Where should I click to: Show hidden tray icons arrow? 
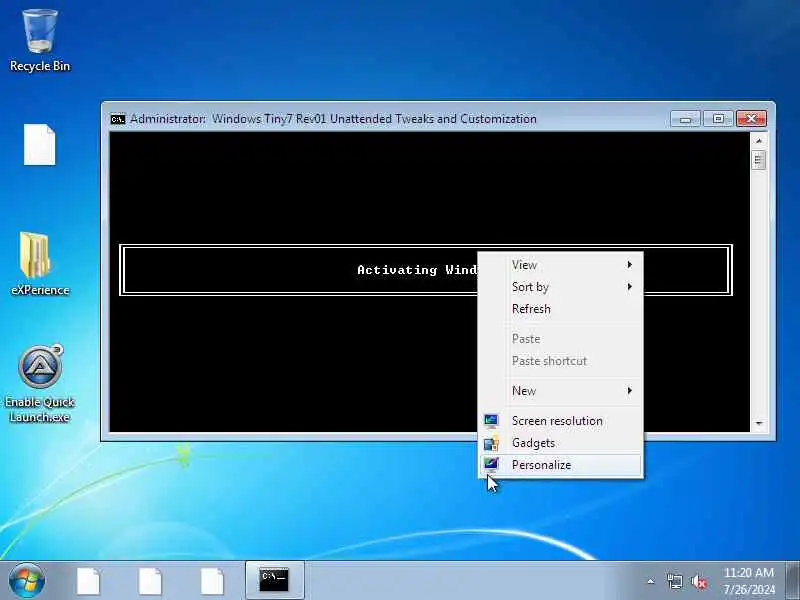[x=651, y=581]
